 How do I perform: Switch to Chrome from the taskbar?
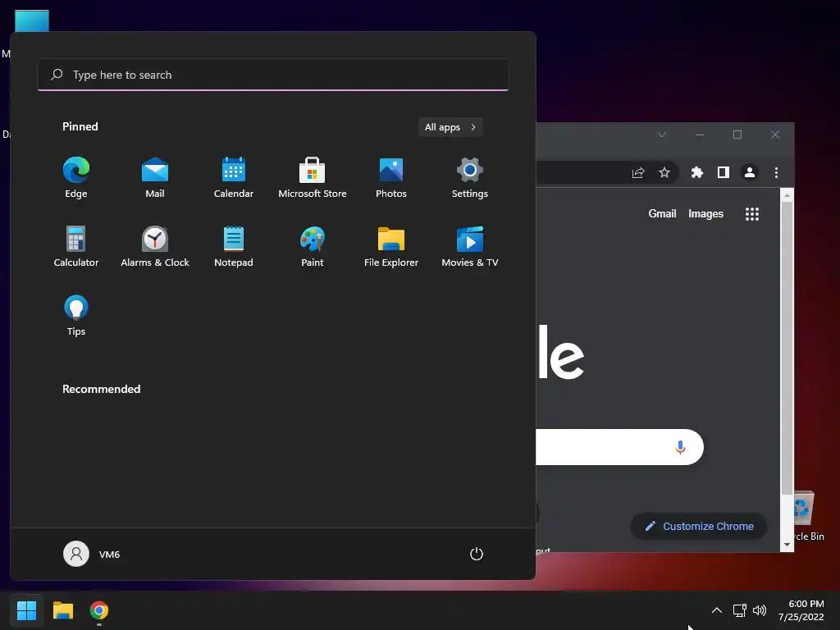(99, 610)
